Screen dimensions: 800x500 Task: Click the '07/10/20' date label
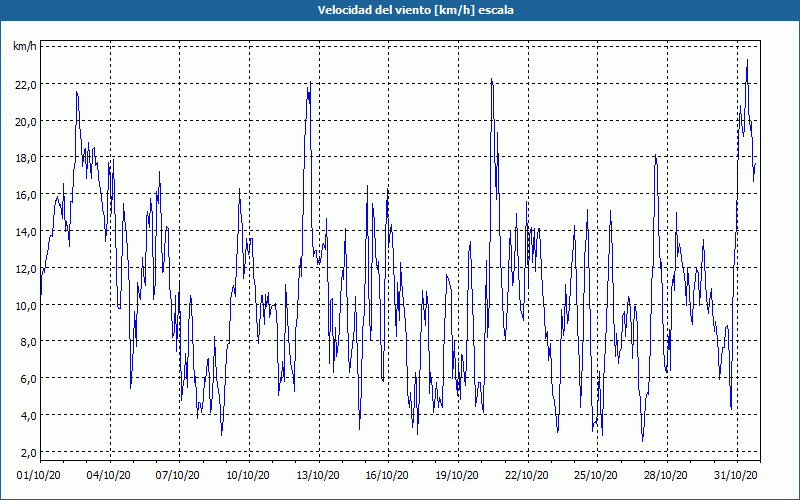tap(178, 475)
